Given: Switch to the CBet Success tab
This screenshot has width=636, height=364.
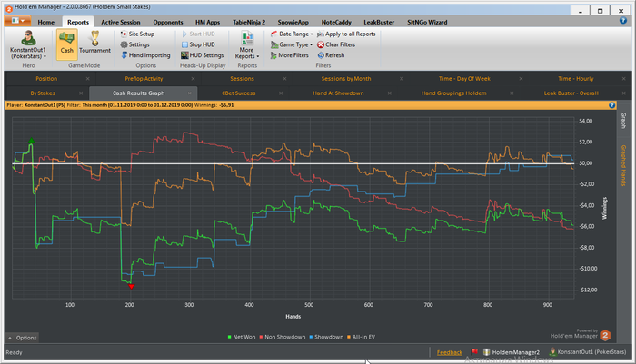Looking at the screenshot, I should pos(238,93).
